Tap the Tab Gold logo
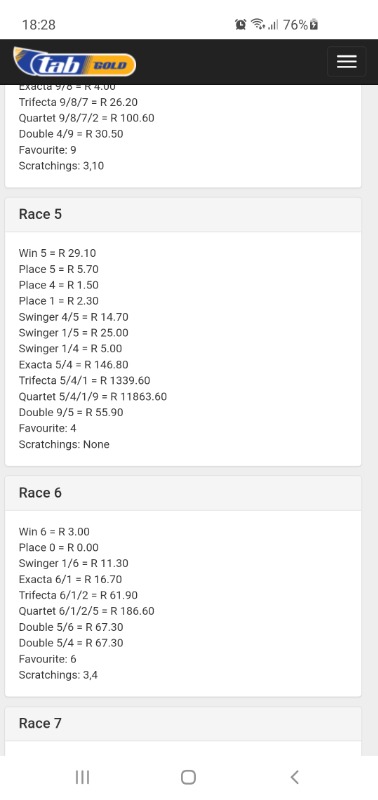This screenshot has width=378, height=800. 74,62
